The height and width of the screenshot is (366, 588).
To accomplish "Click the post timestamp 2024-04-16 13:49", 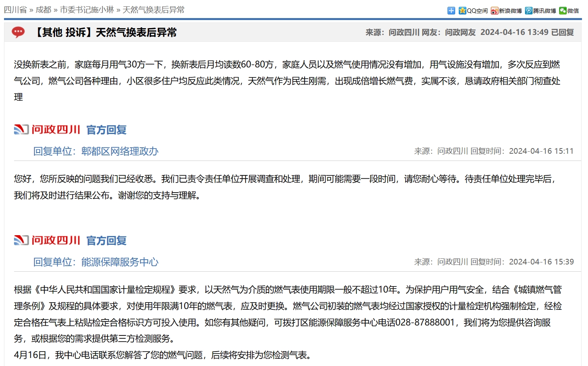I will tap(515, 33).
